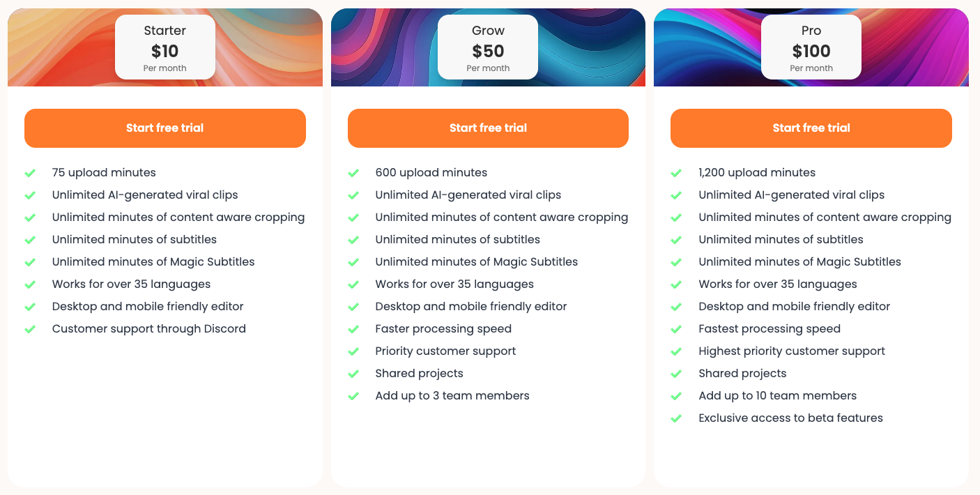Click checkmark beside 75 upload minutes
This screenshot has width=980, height=495.
pos(30,173)
